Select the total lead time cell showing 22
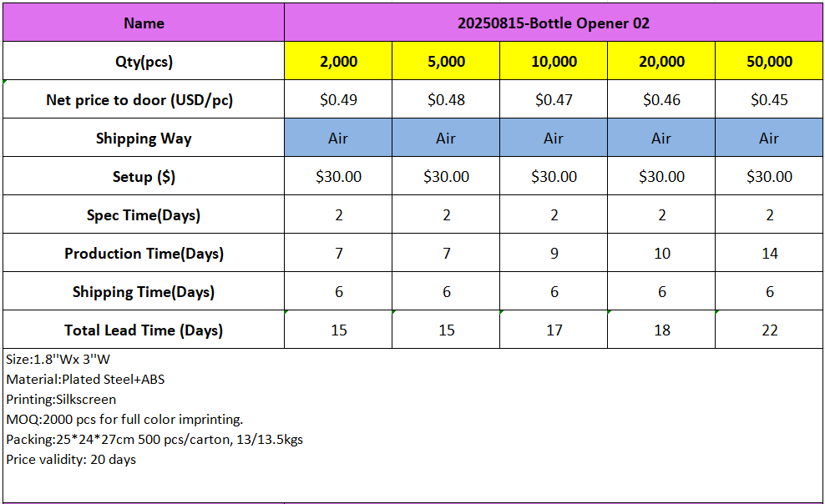 point(769,330)
